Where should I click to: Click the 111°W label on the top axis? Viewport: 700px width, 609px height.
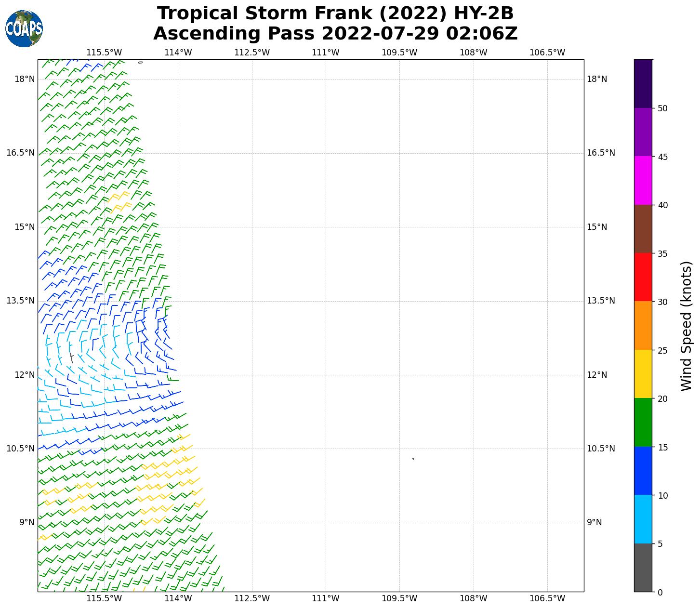pyautogui.click(x=326, y=52)
